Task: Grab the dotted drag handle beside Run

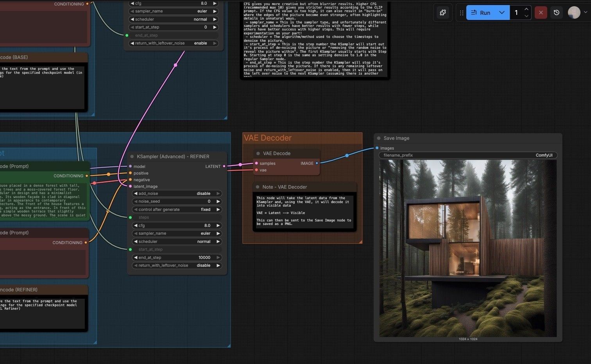Action: pos(462,12)
